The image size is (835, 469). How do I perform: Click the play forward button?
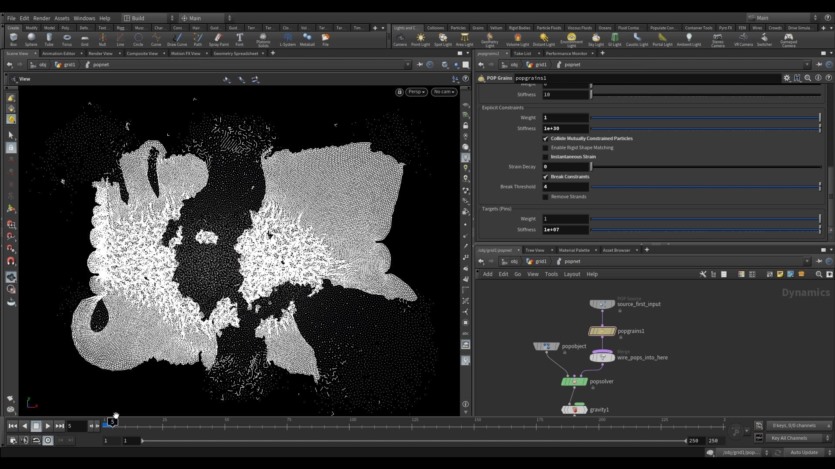48,426
